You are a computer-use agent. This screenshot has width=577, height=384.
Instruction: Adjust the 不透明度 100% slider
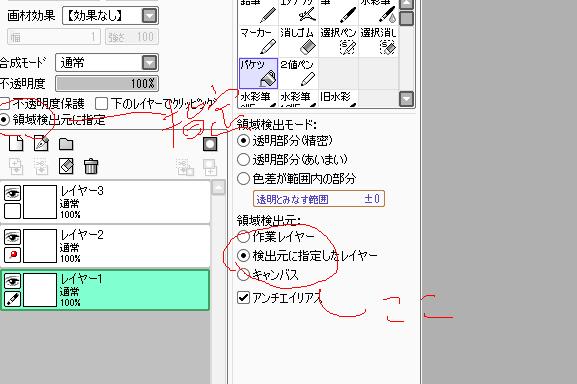click(x=107, y=83)
